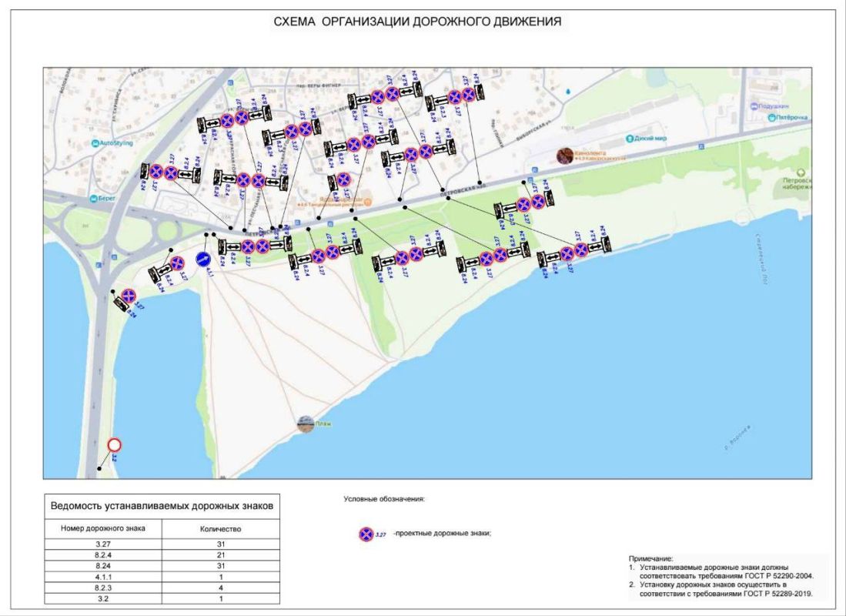Click the blue water drop map icon

click(x=568, y=91)
